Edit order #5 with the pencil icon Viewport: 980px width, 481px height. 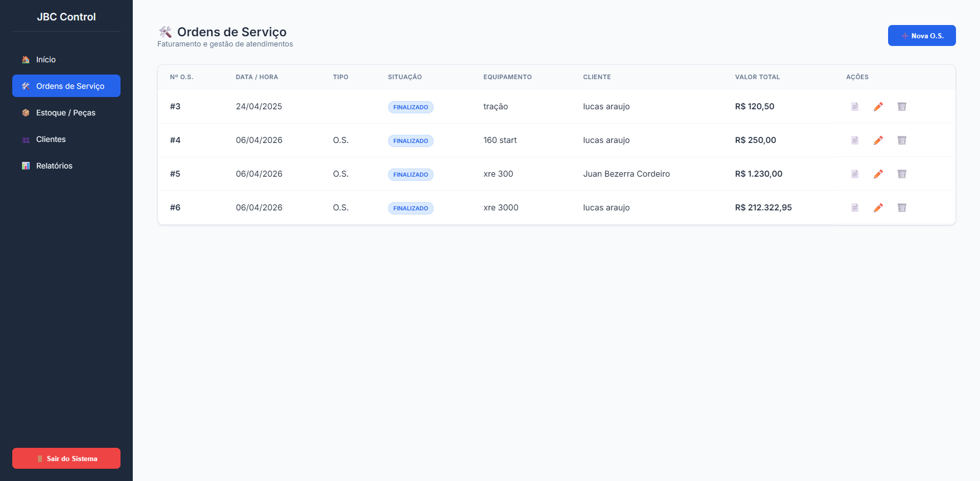[x=878, y=174]
